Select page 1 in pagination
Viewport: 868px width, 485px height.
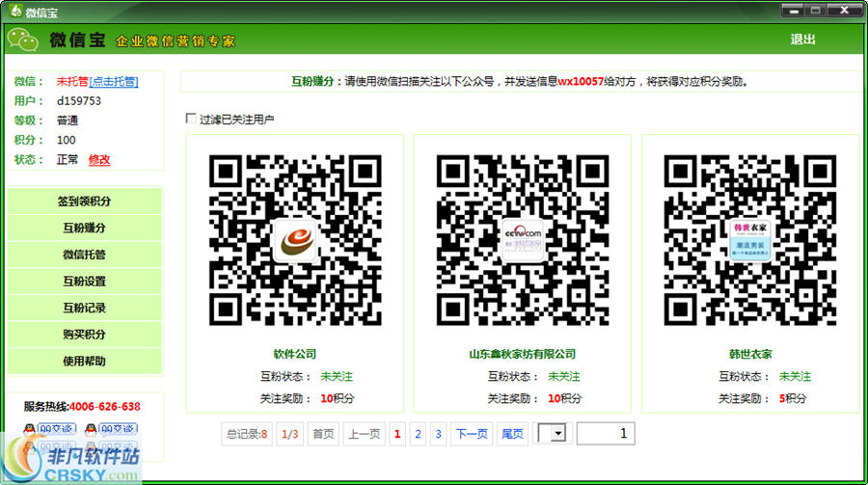(x=397, y=434)
